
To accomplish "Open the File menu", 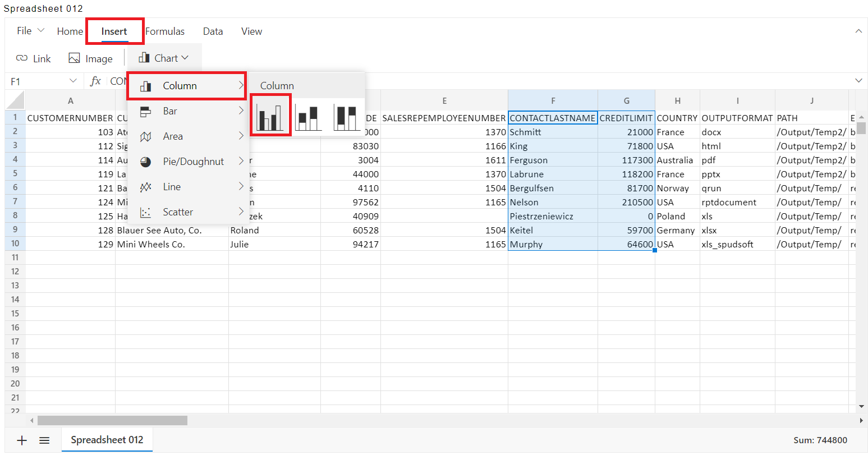I will 30,31.
